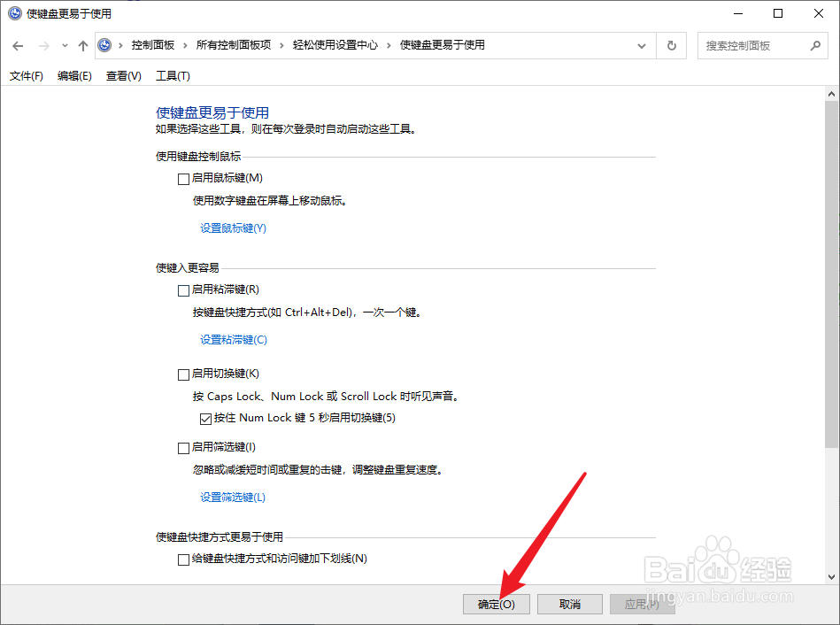Click the search magnifier icon
Viewport: 840px width, 625px height.
point(816,44)
